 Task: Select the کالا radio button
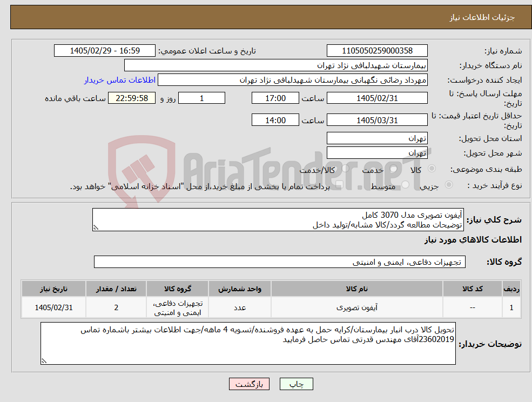tap(432, 169)
